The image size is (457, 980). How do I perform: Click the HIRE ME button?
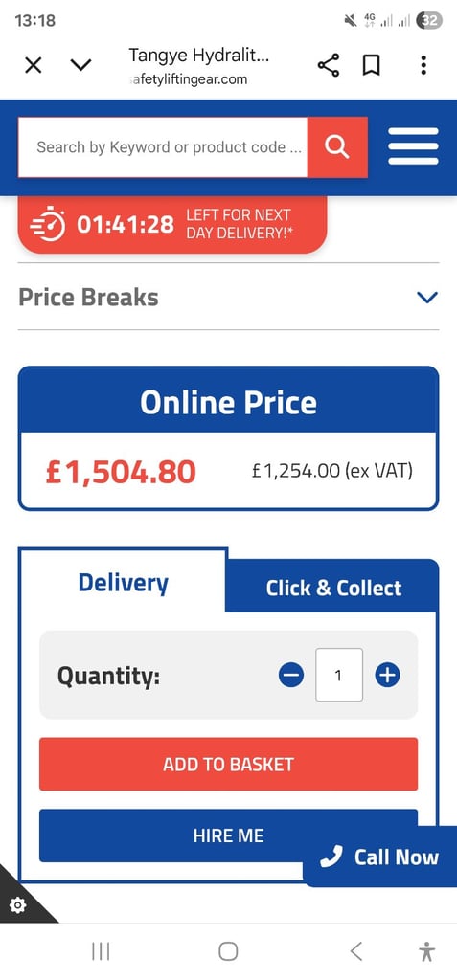[228, 835]
